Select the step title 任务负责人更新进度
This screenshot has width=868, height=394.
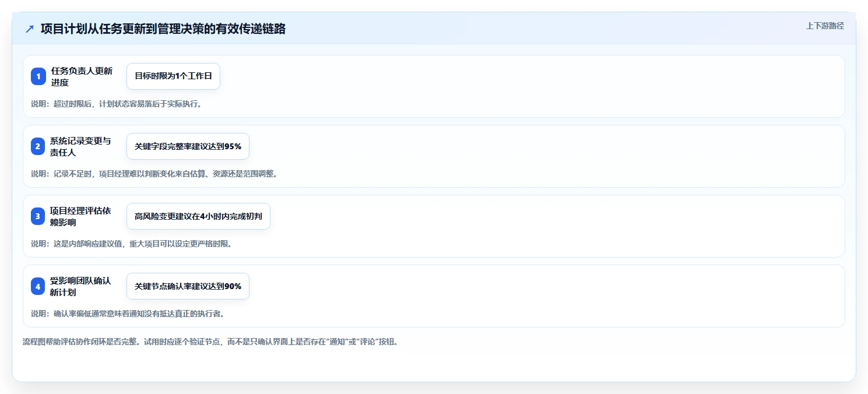point(82,76)
